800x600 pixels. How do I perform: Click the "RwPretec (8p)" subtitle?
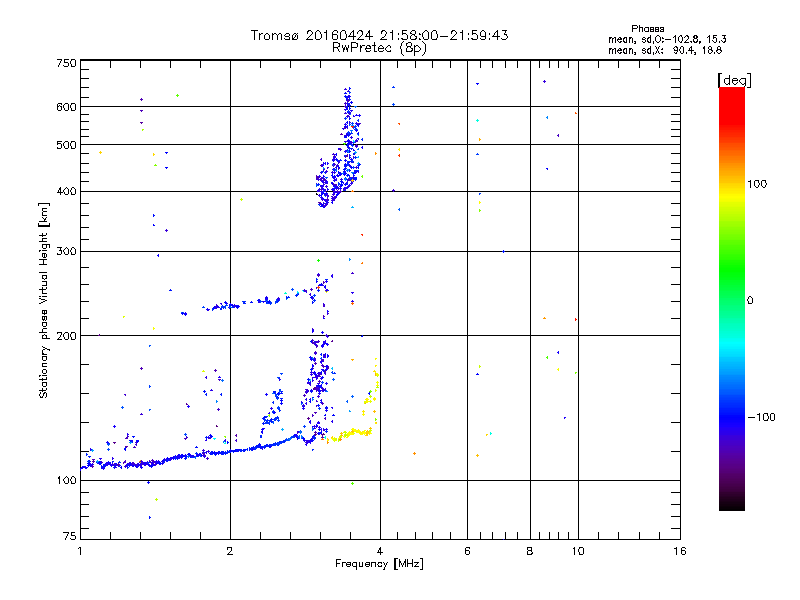379,48
